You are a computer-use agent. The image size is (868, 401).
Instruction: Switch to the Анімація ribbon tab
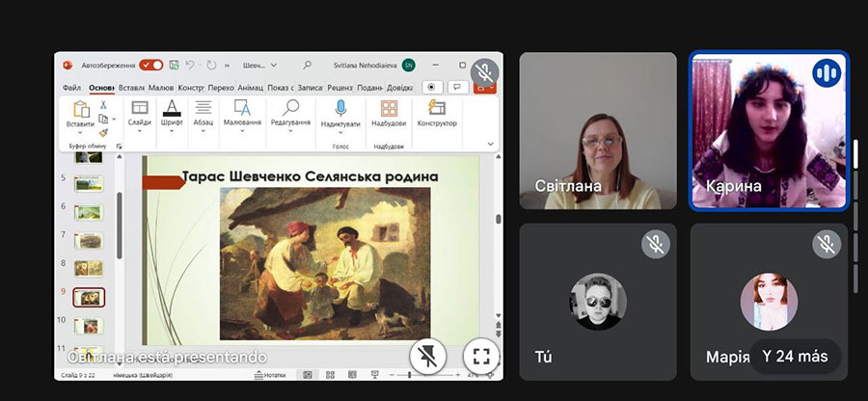pyautogui.click(x=250, y=88)
